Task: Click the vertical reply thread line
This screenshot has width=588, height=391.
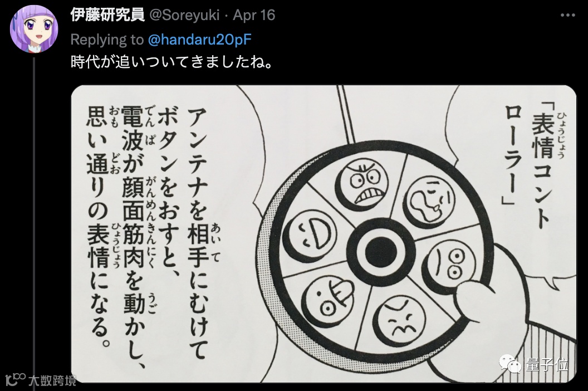Action: [34, 221]
